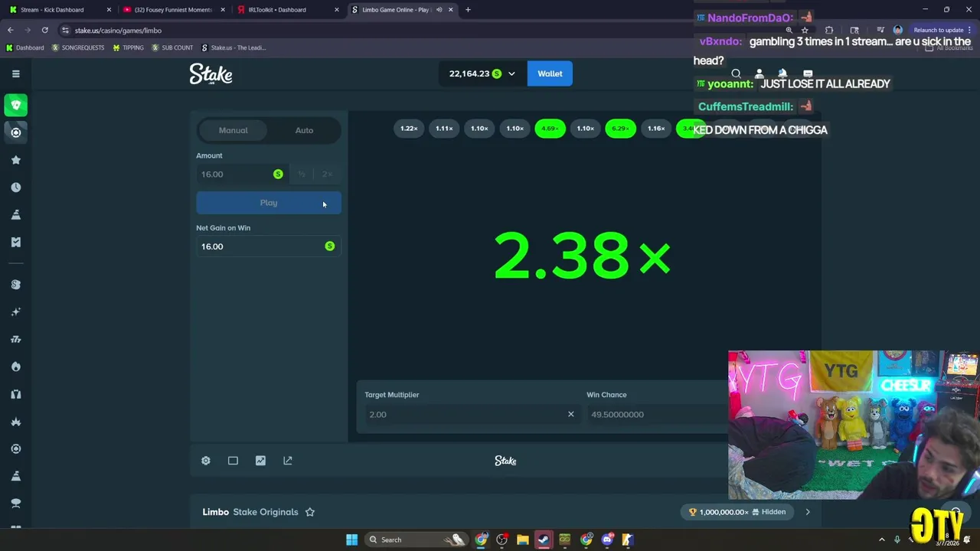Bookmark this page star icon

805,30
